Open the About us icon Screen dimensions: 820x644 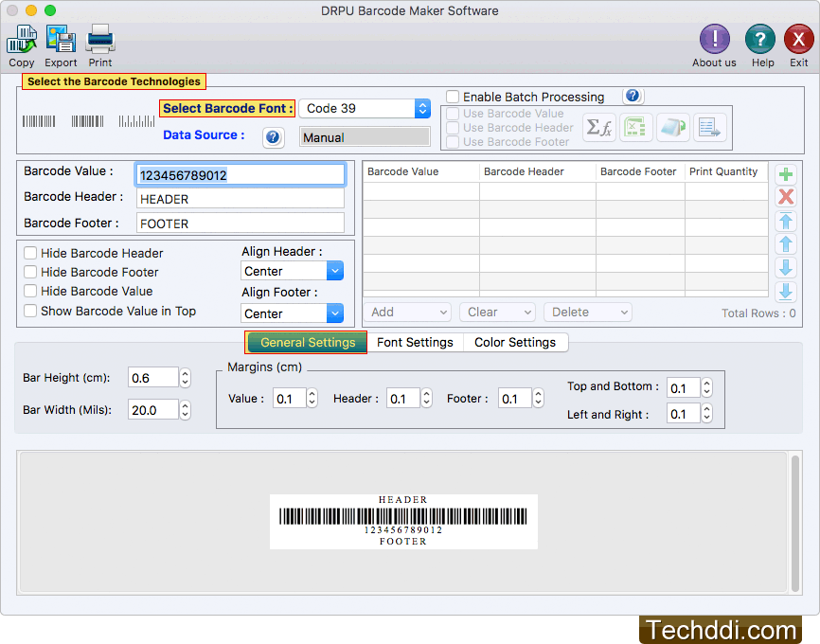714,39
